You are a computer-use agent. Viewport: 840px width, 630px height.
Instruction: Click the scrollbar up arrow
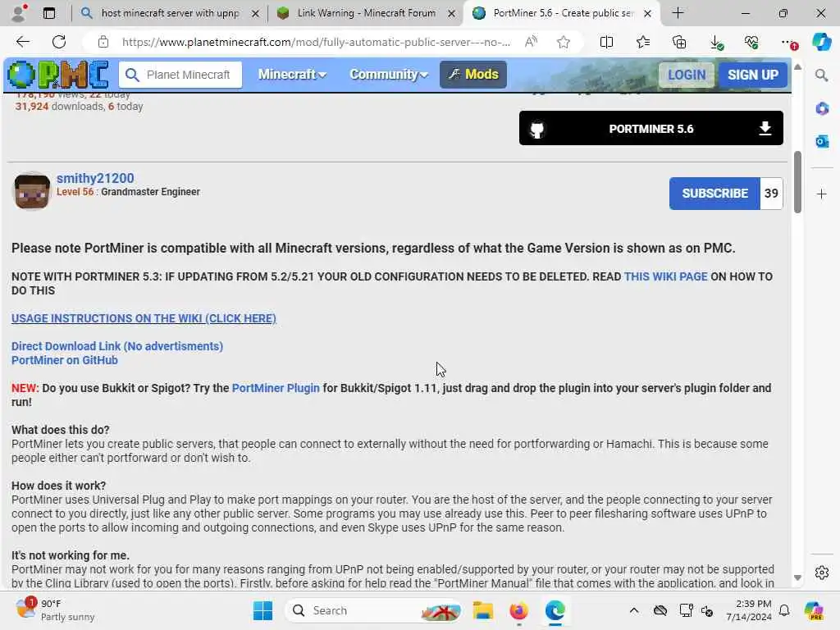797,67
